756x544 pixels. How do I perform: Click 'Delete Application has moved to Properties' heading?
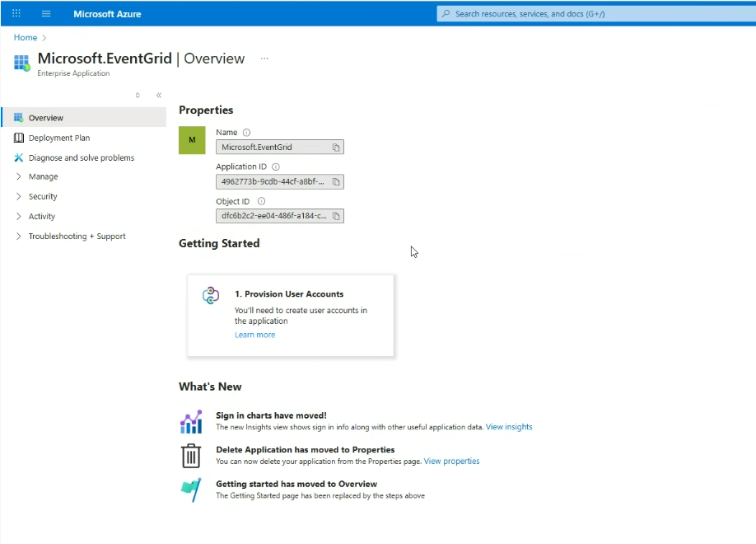pos(306,449)
